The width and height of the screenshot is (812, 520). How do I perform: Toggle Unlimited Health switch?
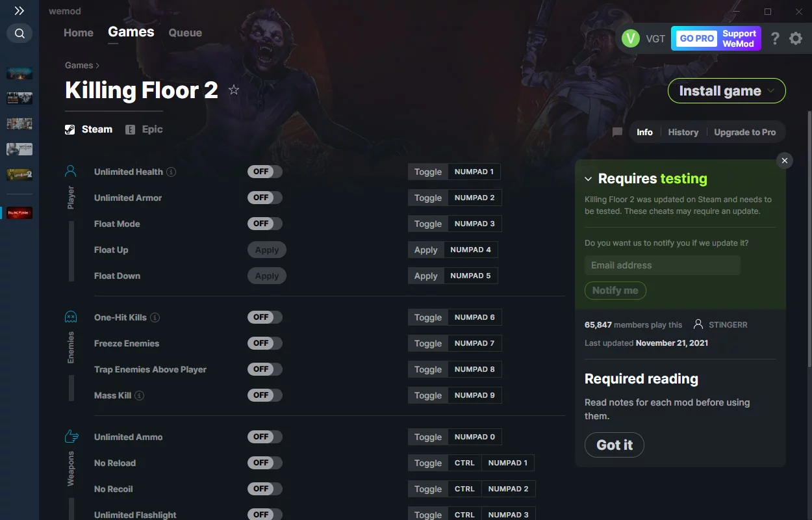(x=265, y=172)
